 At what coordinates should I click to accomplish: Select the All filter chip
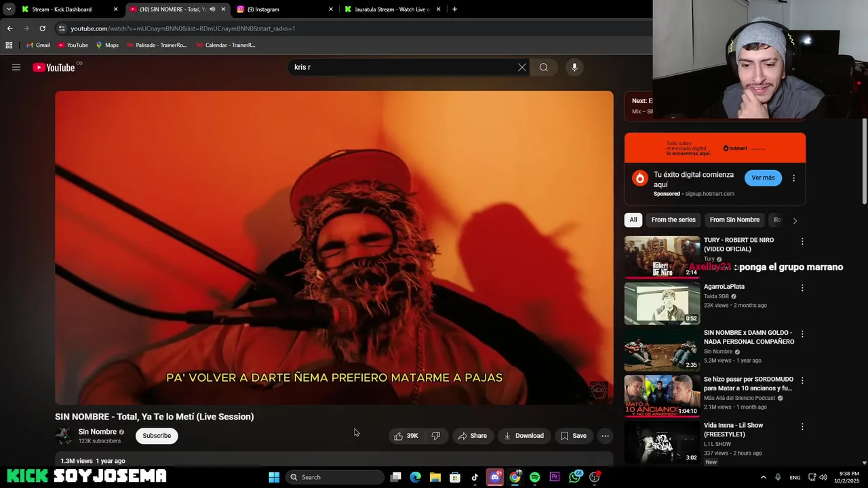(633, 220)
